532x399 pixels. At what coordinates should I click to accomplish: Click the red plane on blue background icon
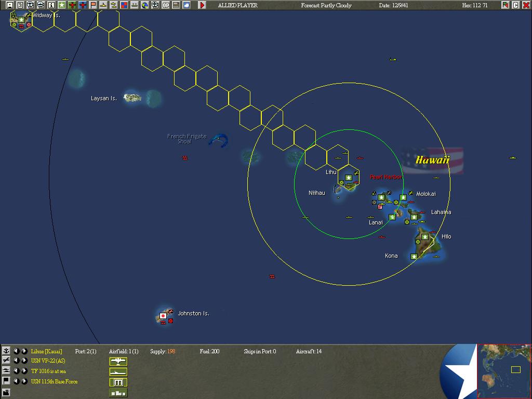coord(83,5)
